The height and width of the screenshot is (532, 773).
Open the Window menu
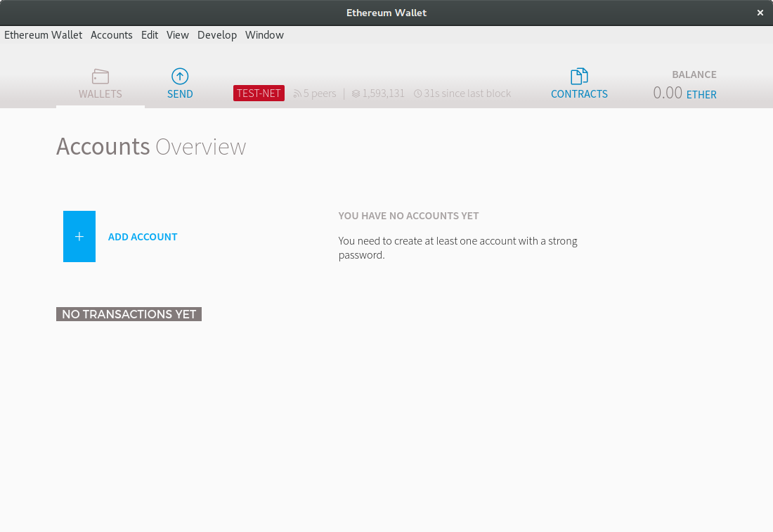(x=264, y=35)
